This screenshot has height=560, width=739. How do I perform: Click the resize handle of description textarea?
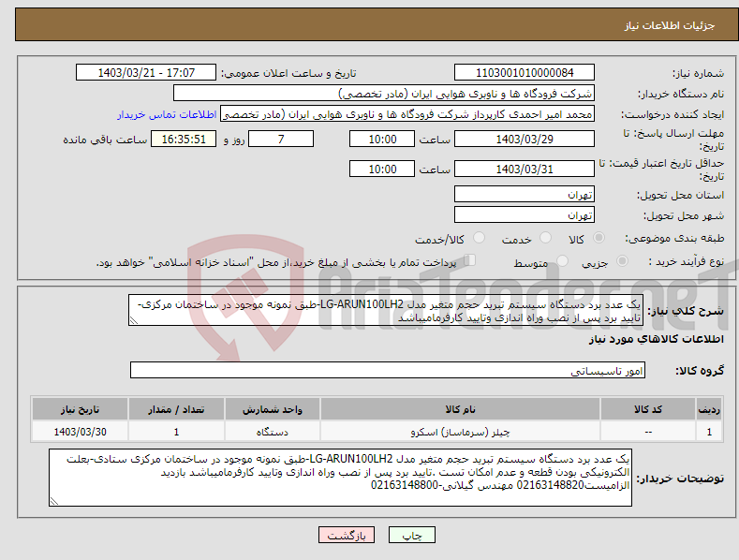pos(134,320)
